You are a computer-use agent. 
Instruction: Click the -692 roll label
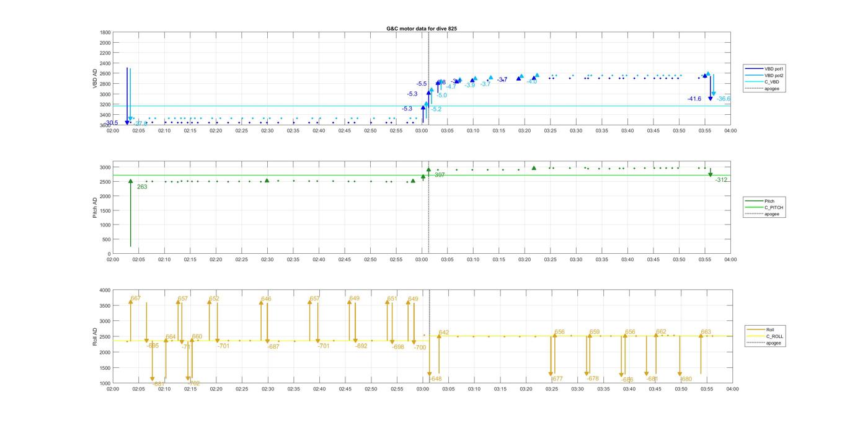coord(361,346)
